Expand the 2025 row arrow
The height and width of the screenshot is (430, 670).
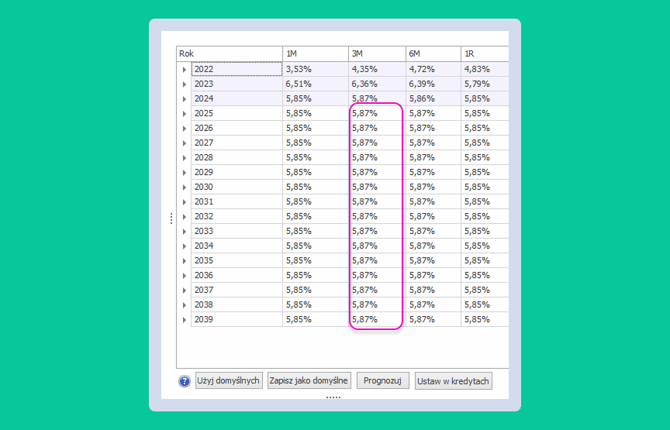(x=184, y=114)
